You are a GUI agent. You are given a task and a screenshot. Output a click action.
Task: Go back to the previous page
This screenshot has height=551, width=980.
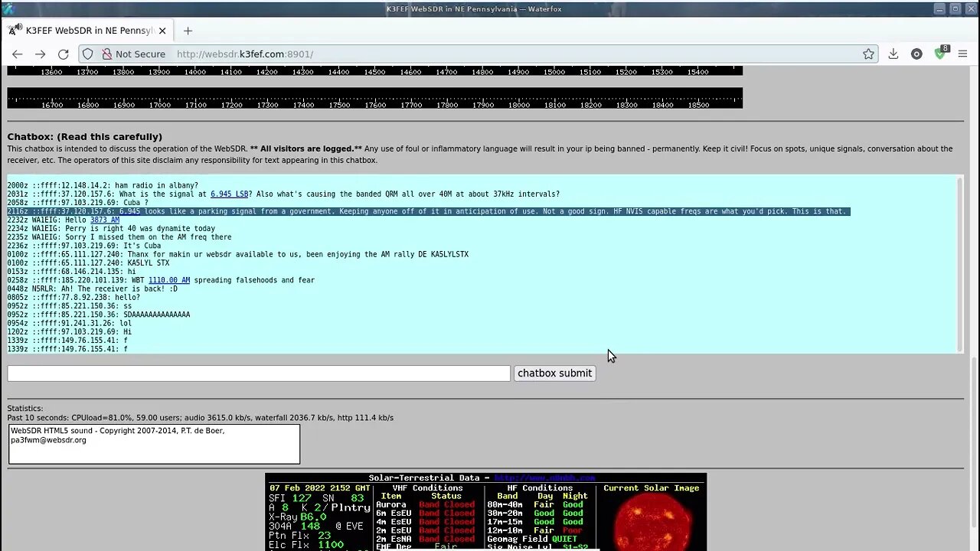pos(17,54)
